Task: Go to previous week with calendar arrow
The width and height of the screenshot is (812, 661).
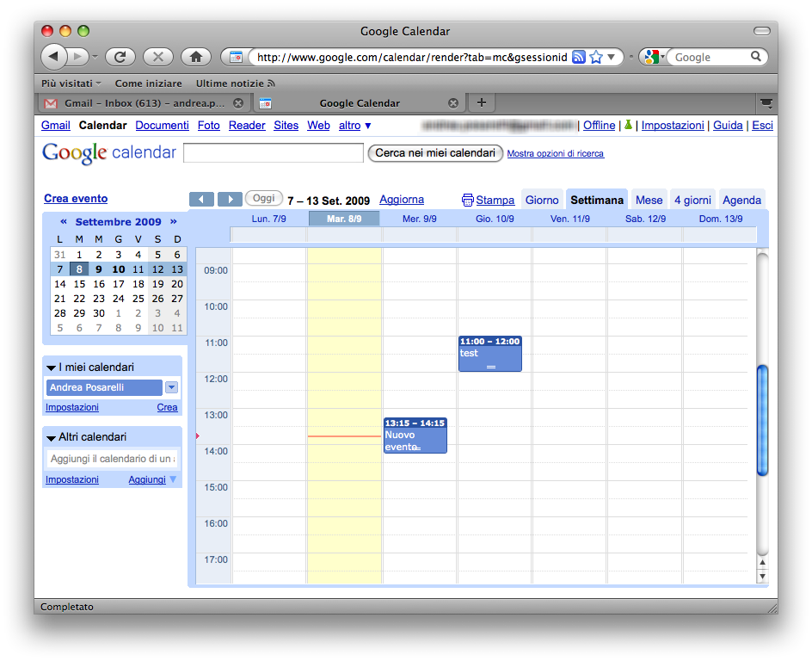Action: 201,200
